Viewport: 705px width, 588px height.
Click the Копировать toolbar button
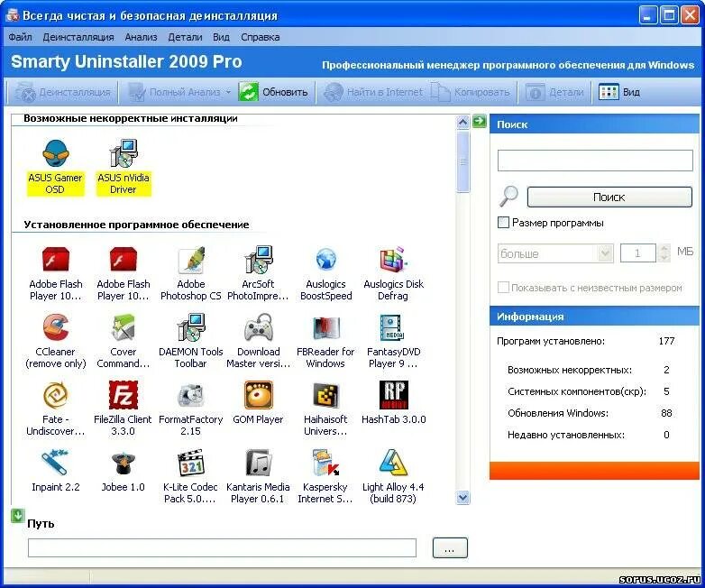[x=471, y=92]
